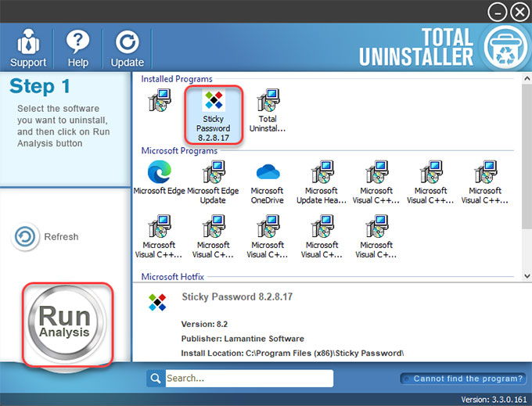Focus the Search... input field
The height and width of the screenshot is (406, 532).
[x=250, y=379]
